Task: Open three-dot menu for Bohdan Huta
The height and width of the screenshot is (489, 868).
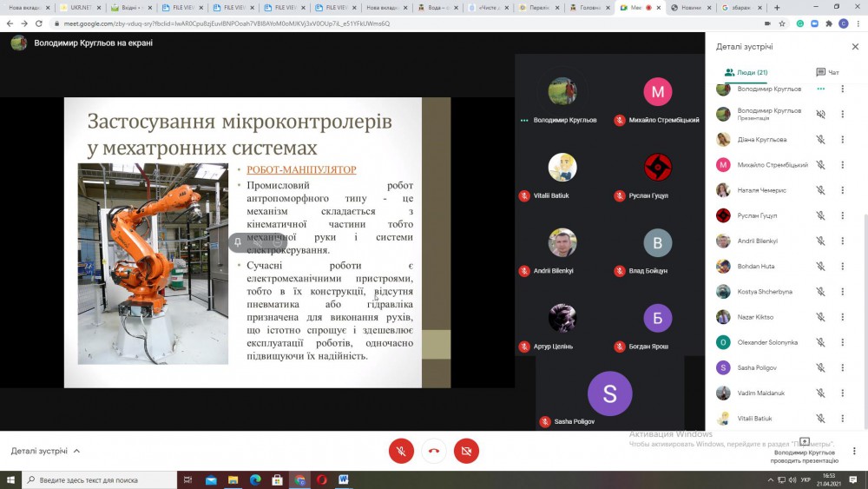Action: pyautogui.click(x=842, y=267)
